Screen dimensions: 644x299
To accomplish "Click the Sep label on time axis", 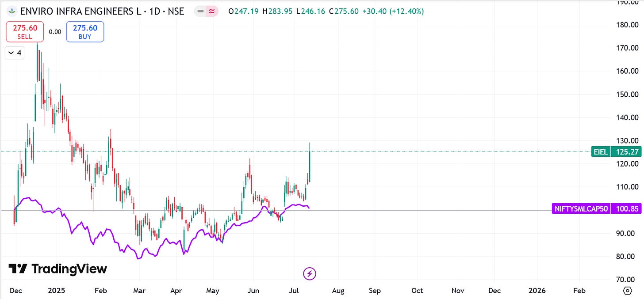I will pos(375,291).
